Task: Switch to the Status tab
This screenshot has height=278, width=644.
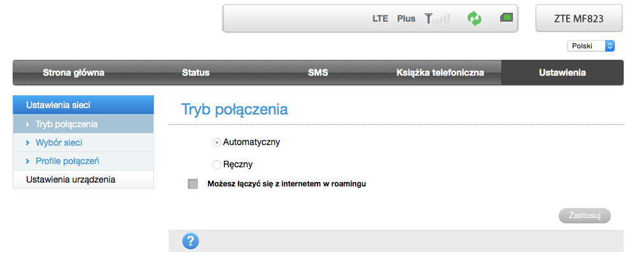Action: click(x=195, y=73)
